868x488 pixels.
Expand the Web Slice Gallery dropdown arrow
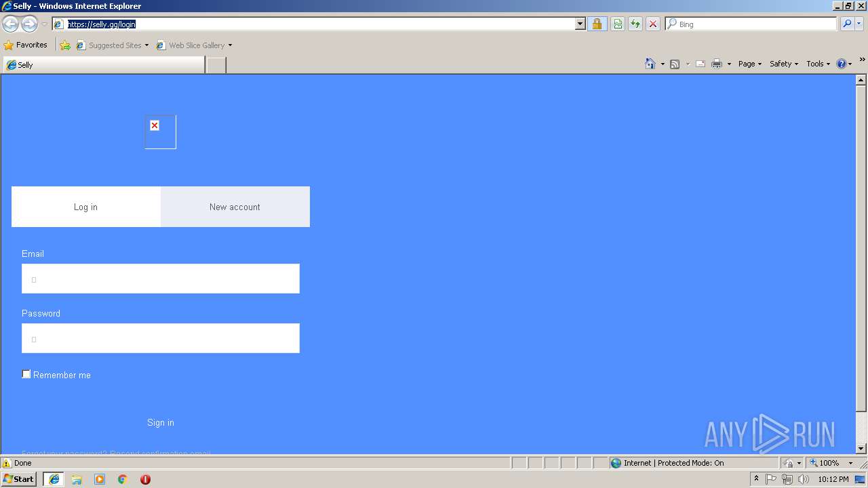point(230,45)
